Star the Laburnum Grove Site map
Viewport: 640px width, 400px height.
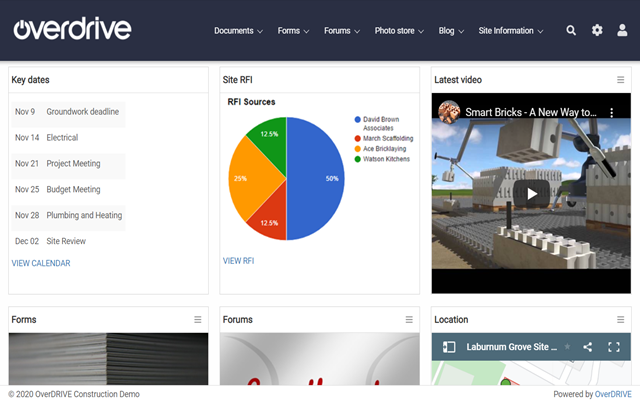click(567, 347)
